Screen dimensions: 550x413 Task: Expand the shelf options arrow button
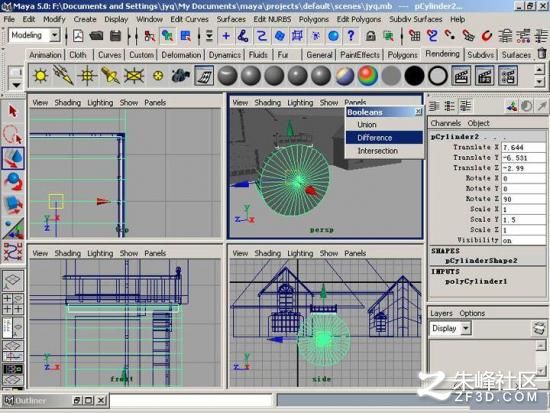coord(16,85)
